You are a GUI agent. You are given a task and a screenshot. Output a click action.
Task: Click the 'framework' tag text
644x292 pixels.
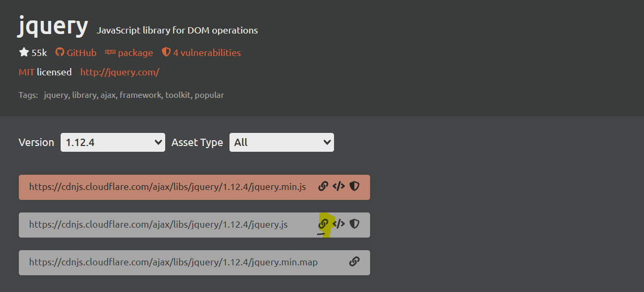pyautogui.click(x=140, y=95)
